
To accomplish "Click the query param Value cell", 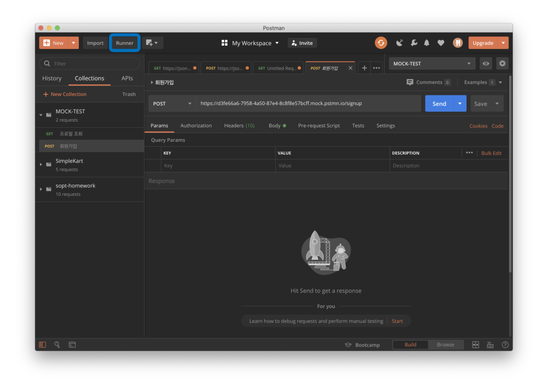I will [x=333, y=166].
